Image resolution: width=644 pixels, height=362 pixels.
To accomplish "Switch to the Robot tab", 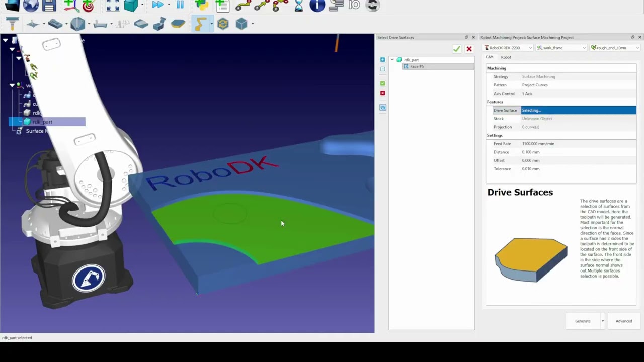I will coord(506,57).
